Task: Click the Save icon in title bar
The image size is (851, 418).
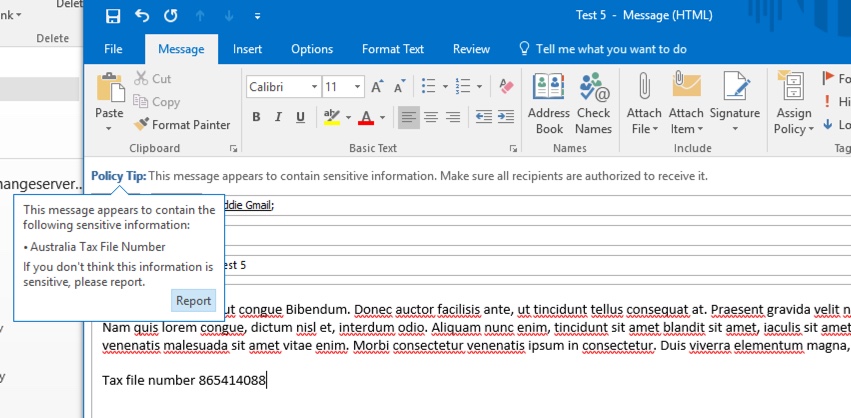Action: [x=113, y=16]
